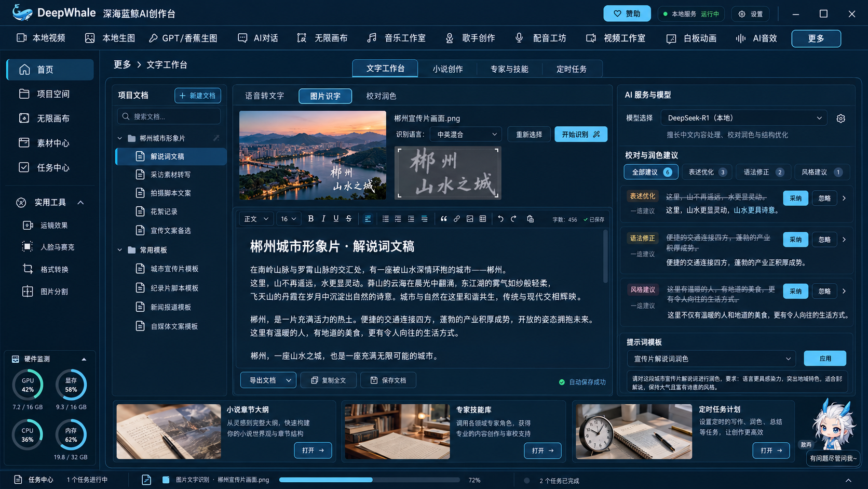Switch to the 小说创作 tab

click(447, 69)
